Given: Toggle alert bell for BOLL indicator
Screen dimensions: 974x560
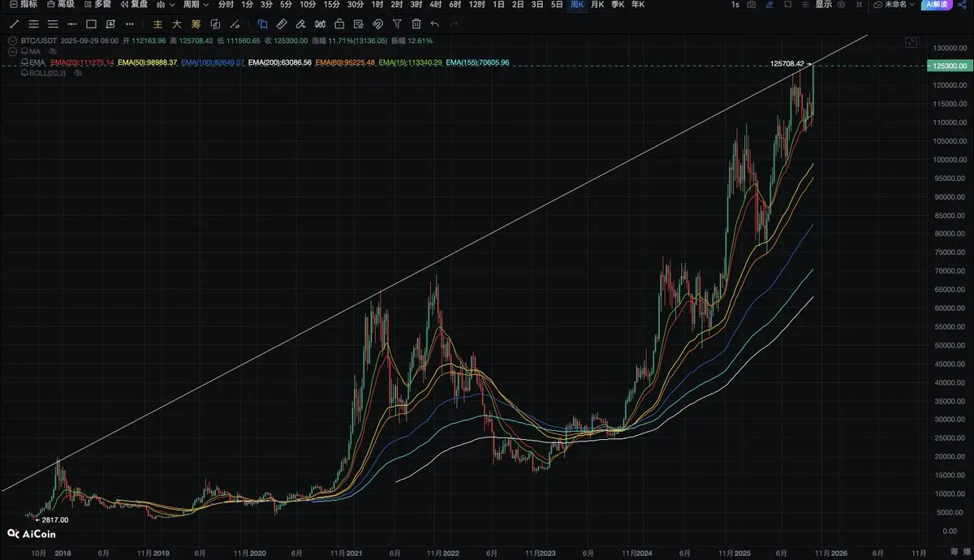Looking at the screenshot, I should click(24, 73).
